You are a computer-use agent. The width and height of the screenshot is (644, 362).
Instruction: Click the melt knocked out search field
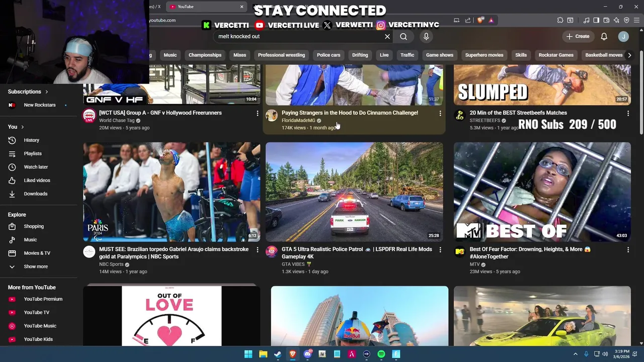pyautogui.click(x=299, y=36)
